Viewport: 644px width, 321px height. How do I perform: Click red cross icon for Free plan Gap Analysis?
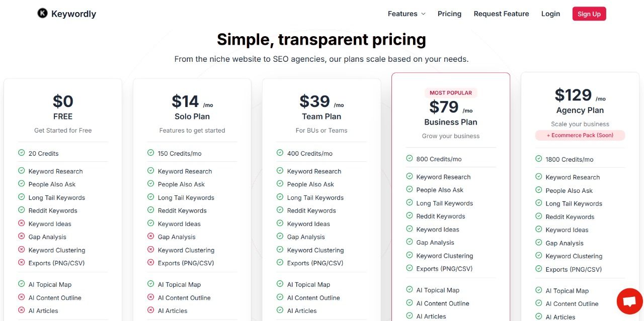[22, 237]
